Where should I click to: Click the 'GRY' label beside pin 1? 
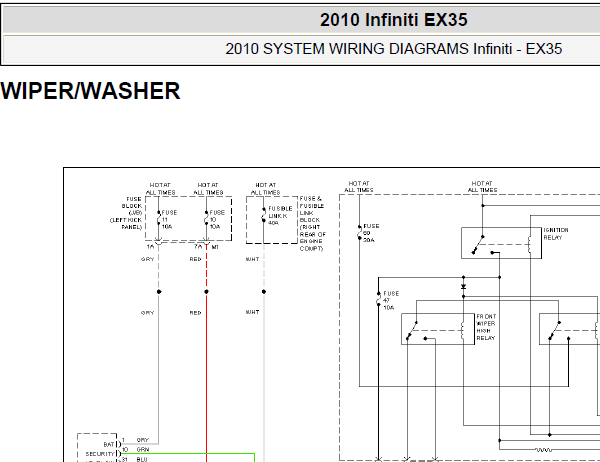(142, 440)
